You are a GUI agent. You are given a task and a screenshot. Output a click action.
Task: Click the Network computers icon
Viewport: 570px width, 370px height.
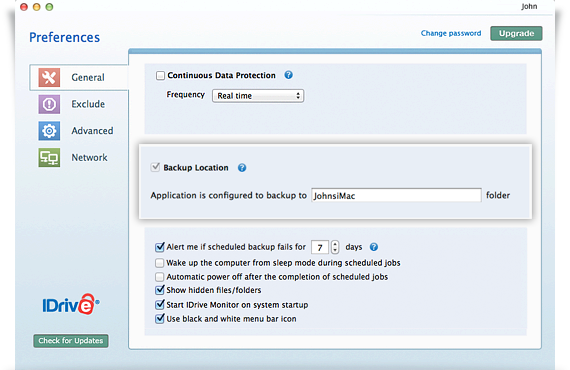pos(49,157)
